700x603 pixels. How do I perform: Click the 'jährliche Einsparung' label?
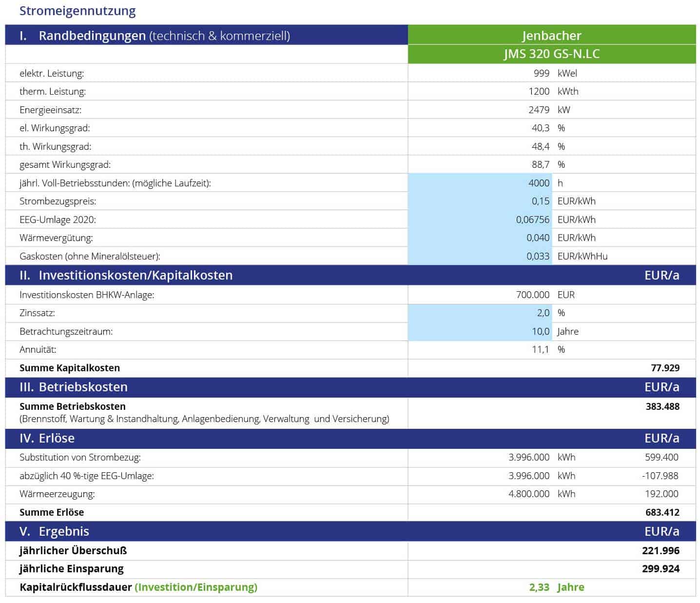point(72,569)
